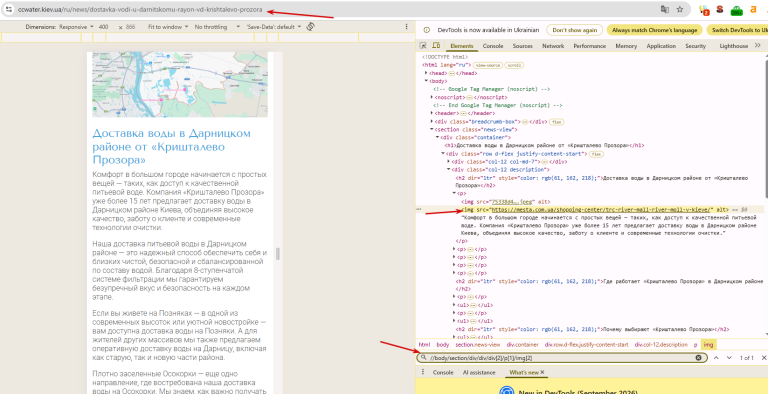The height and width of the screenshot is (394, 768).
Task: Open the Memory tab
Action: click(x=626, y=46)
